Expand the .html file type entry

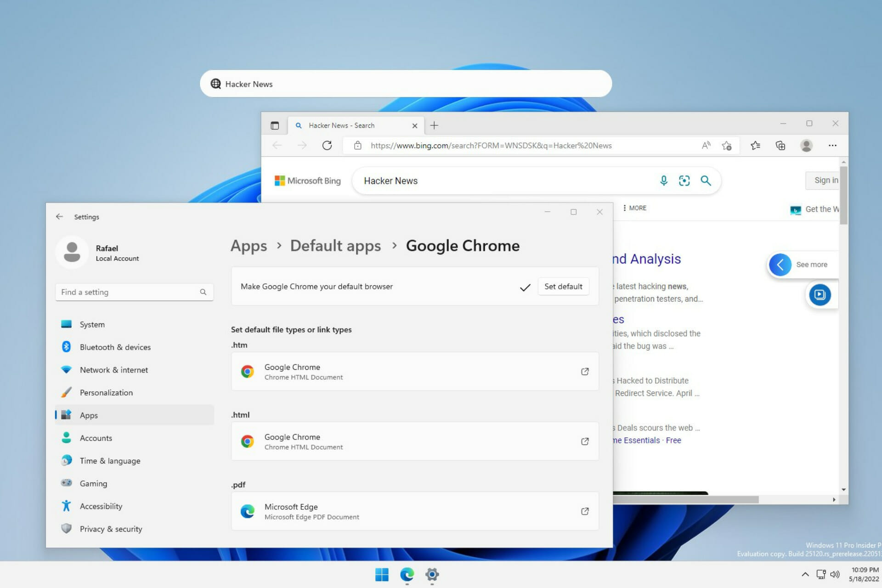(x=584, y=441)
